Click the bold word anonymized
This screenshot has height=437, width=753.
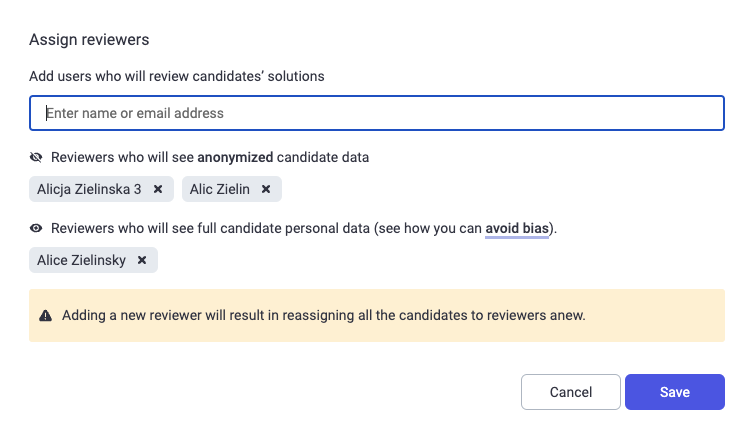pyautogui.click(x=235, y=157)
